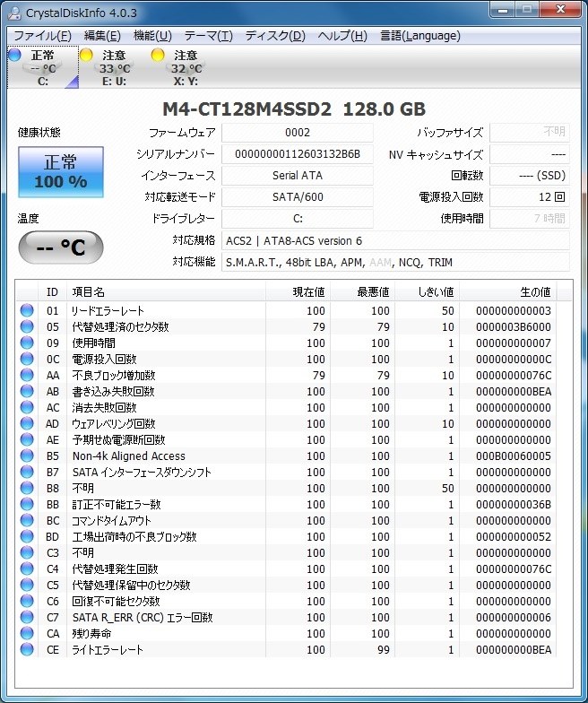
Task: Click the status orb of row B8 不明
Action: 27,488
